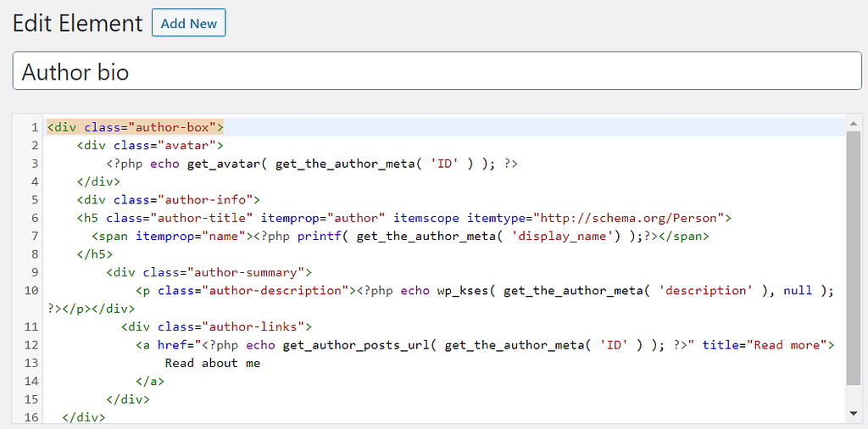This screenshot has height=429, width=868.
Task: Click get_avatar function call on line 3
Action: [x=224, y=164]
